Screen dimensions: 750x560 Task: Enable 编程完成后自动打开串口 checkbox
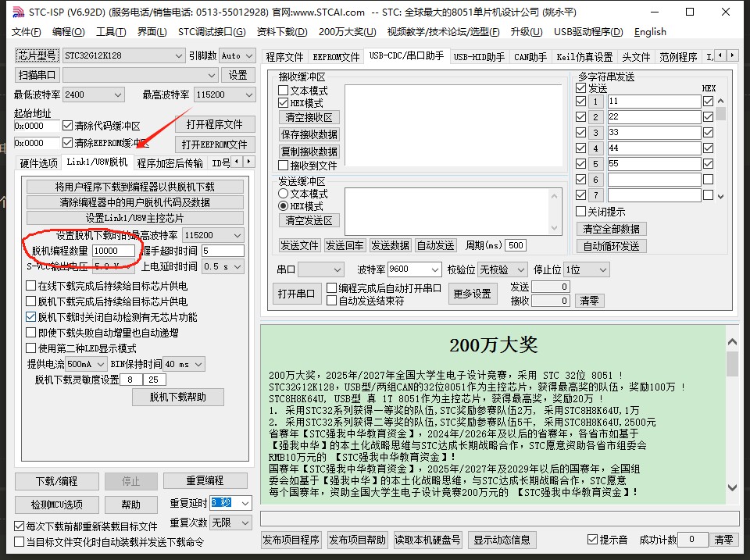point(331,288)
